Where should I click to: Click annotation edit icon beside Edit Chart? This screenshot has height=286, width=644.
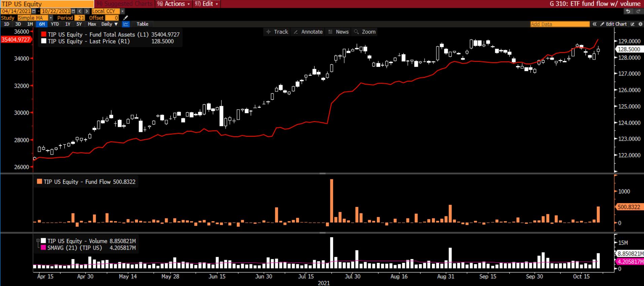pos(633,24)
